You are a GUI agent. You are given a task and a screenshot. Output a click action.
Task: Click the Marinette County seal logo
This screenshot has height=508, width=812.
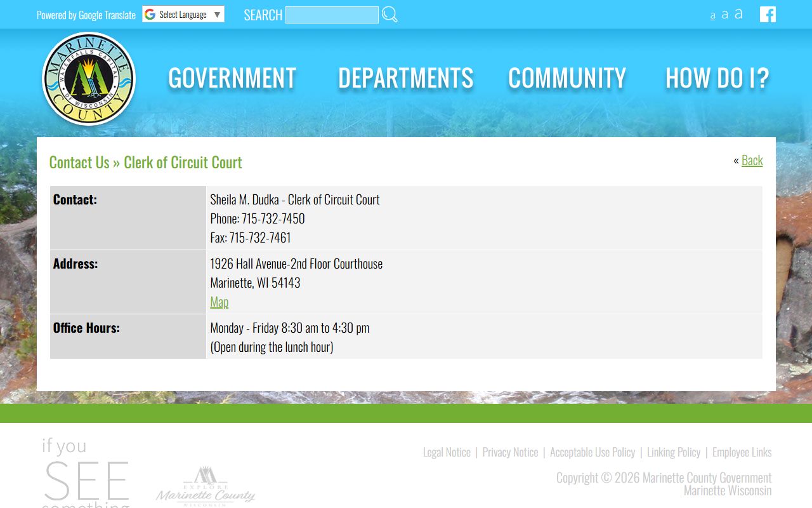(89, 79)
